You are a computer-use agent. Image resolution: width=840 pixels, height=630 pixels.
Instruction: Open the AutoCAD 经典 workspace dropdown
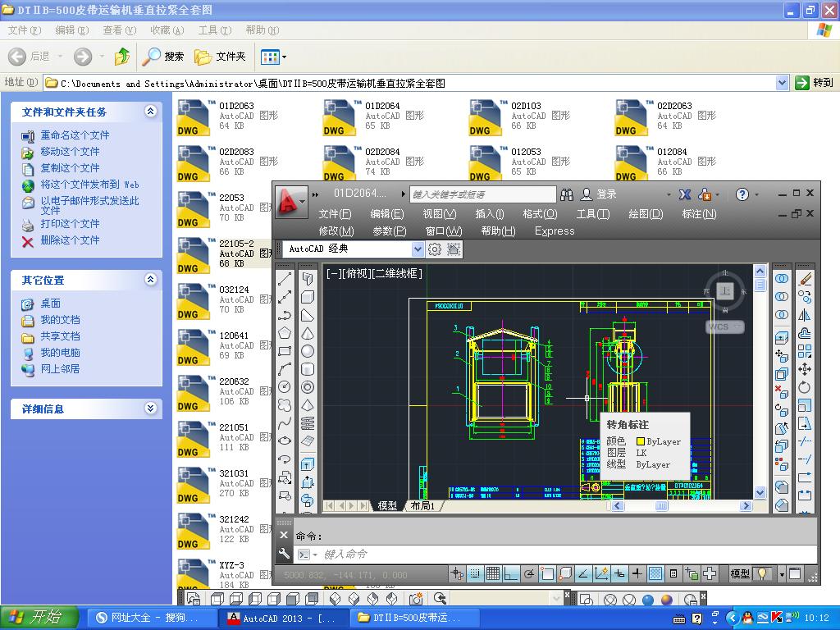[418, 249]
